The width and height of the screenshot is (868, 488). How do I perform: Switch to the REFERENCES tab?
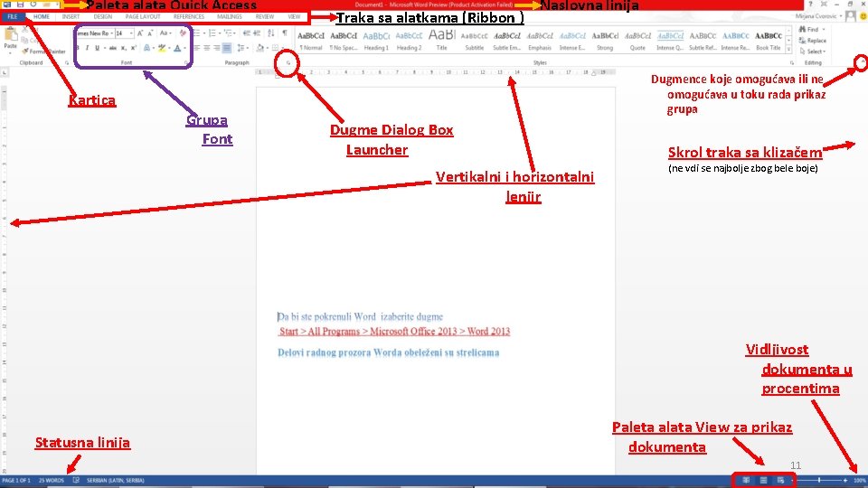189,16
